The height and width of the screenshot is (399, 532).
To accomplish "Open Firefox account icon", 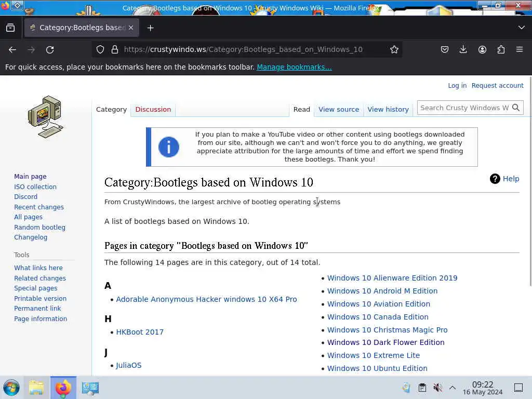I will coord(482,49).
